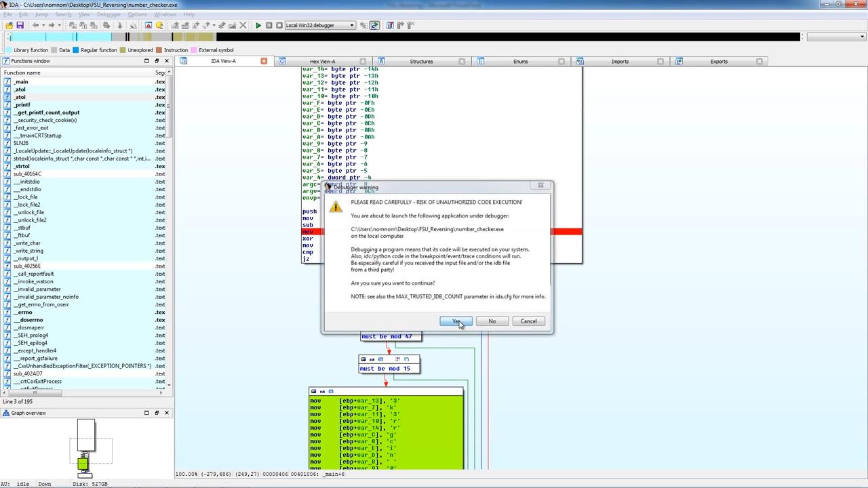The width and height of the screenshot is (868, 488).
Task: Open the Options menu
Action: click(137, 14)
